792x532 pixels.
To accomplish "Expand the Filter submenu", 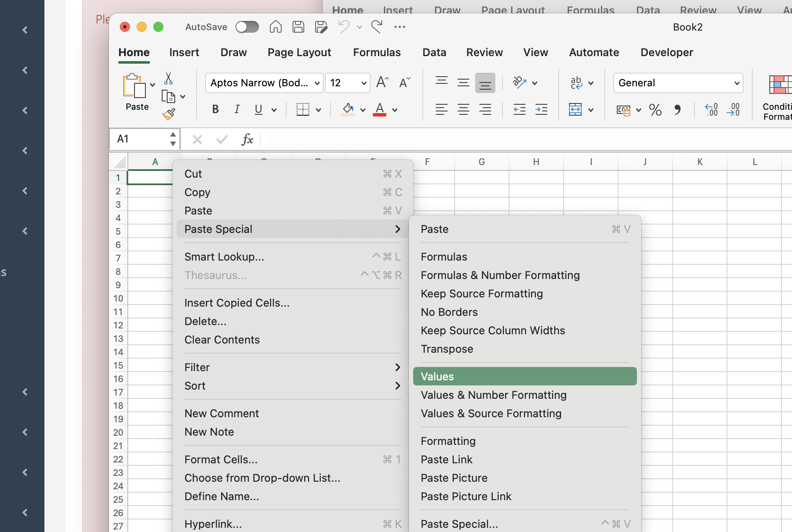I will click(x=292, y=367).
